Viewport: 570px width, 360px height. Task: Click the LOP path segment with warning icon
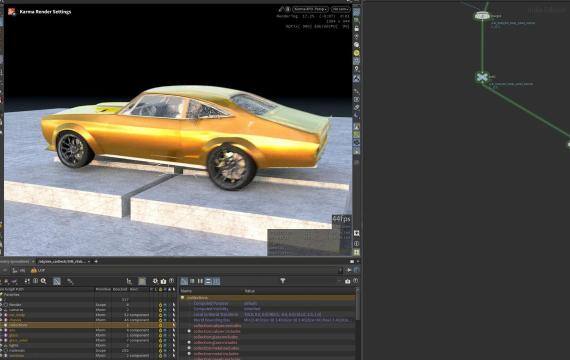[38, 271]
